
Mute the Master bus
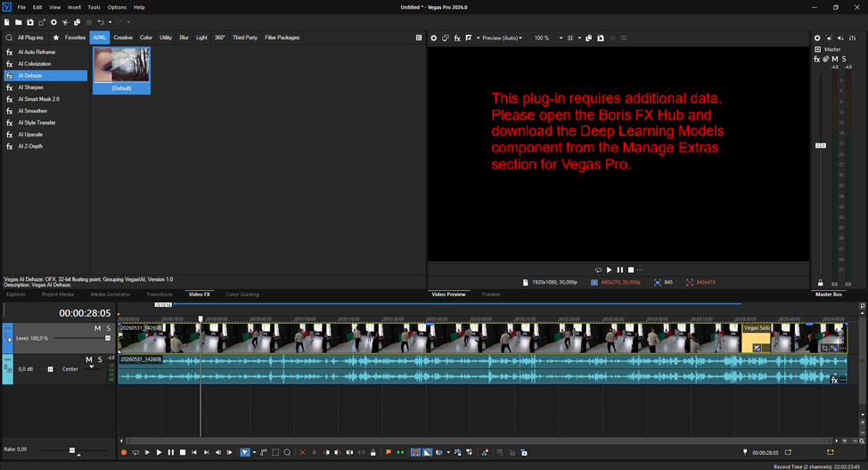pyautogui.click(x=835, y=59)
